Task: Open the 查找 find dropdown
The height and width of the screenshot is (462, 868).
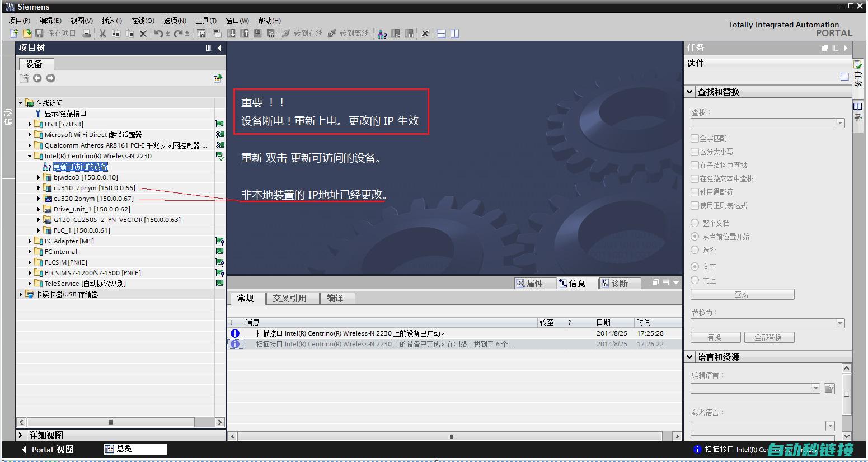Action: 839,123
